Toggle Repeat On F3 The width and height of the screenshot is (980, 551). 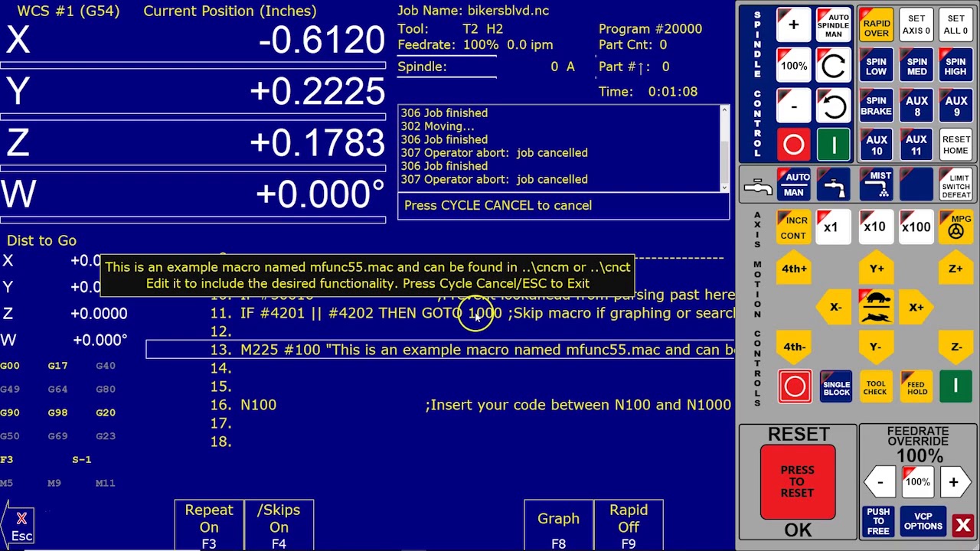[x=209, y=526]
